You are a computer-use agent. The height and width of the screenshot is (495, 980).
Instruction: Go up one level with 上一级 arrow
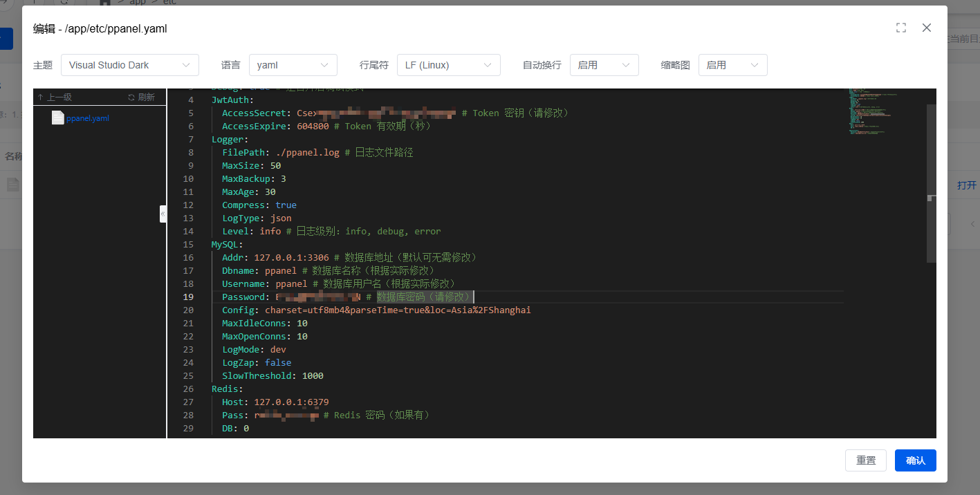point(41,97)
